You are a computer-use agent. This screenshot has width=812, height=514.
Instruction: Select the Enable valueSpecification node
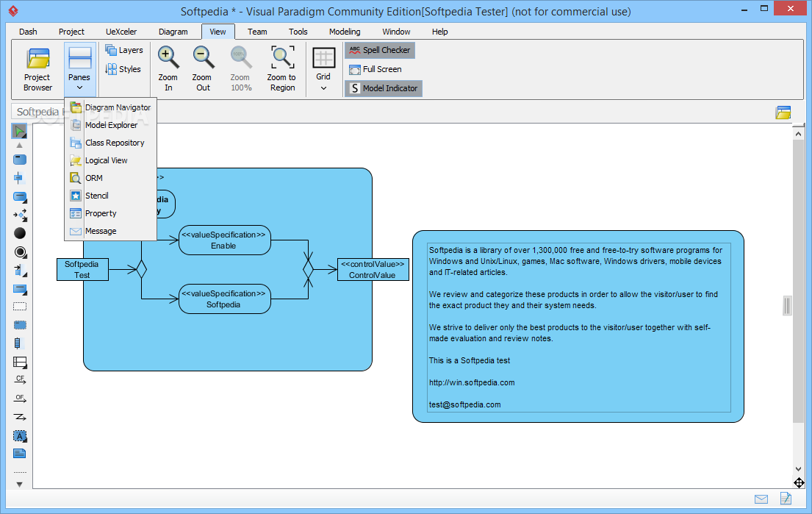click(x=224, y=240)
